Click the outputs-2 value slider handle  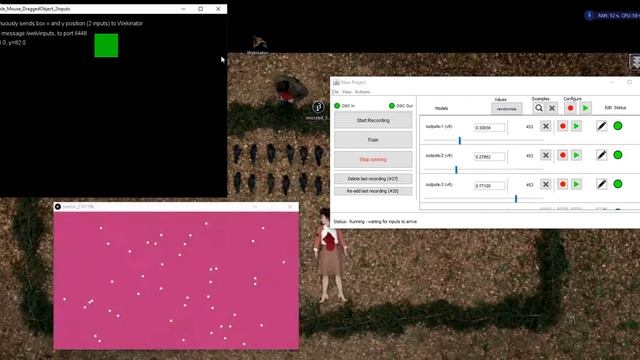click(456, 169)
